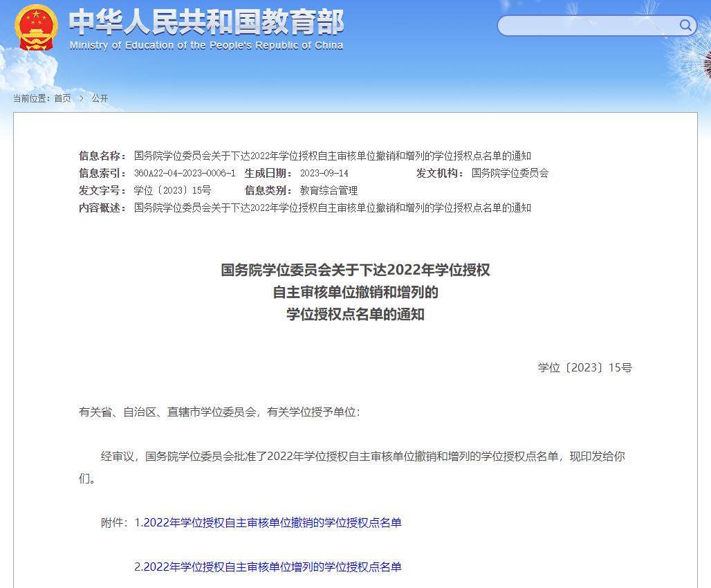This screenshot has width=711, height=588.
Task: Select index number 360A22-04-2023-0006-1
Action: pos(185,174)
